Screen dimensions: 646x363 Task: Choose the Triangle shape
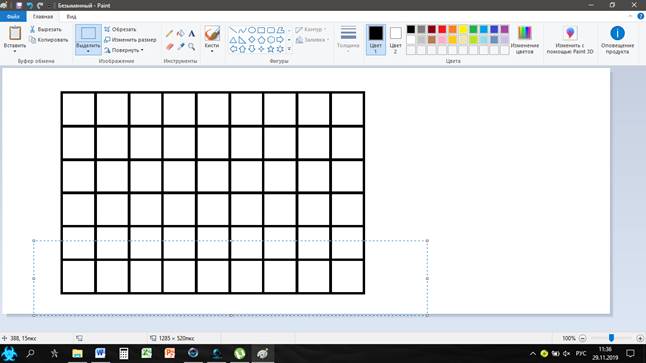pos(233,40)
